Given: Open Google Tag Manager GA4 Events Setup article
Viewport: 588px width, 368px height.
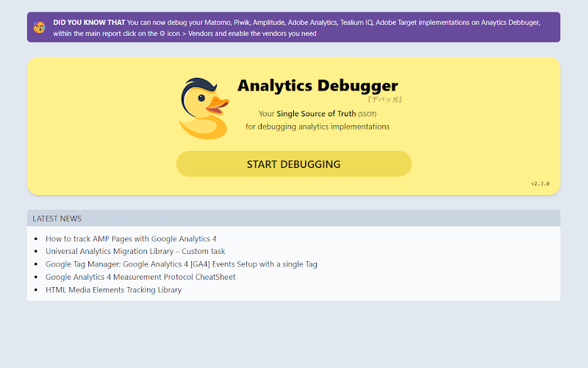Looking at the screenshot, I should 181,264.
